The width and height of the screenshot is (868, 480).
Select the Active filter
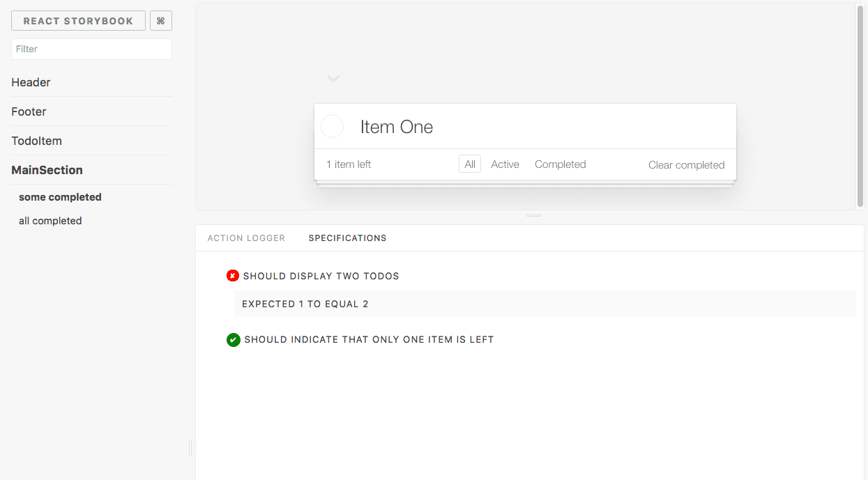(x=505, y=164)
